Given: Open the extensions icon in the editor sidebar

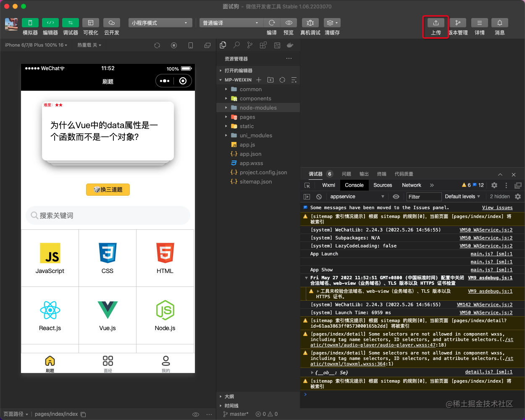Looking at the screenshot, I should point(263,45).
